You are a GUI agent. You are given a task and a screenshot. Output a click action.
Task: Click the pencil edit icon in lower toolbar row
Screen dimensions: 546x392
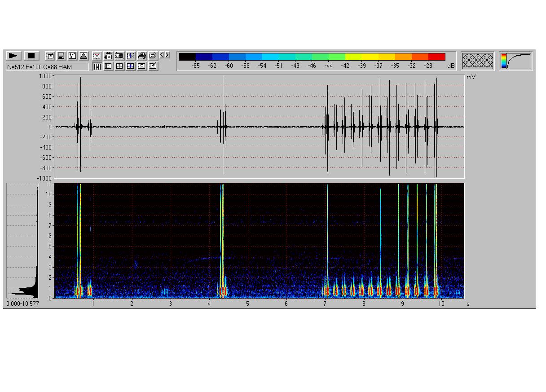pos(153,66)
